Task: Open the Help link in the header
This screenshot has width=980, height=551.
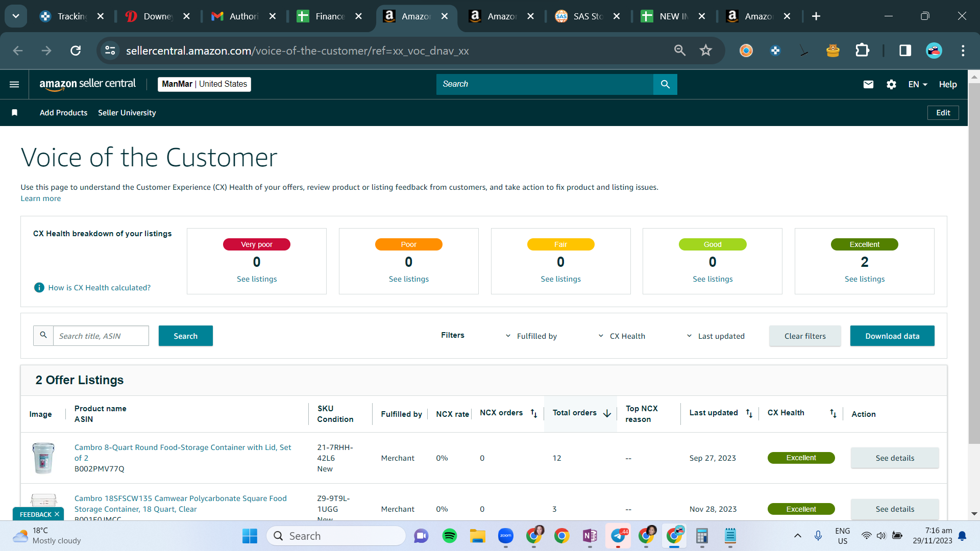Action: click(x=948, y=84)
